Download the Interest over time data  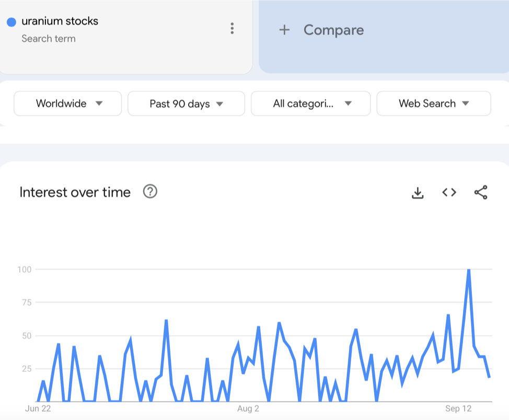[417, 193]
